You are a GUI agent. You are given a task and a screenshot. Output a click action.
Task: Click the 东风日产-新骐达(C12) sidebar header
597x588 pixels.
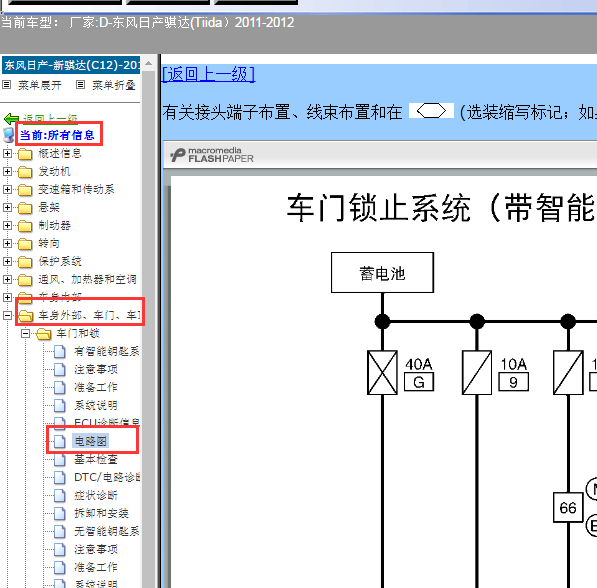(x=71, y=65)
